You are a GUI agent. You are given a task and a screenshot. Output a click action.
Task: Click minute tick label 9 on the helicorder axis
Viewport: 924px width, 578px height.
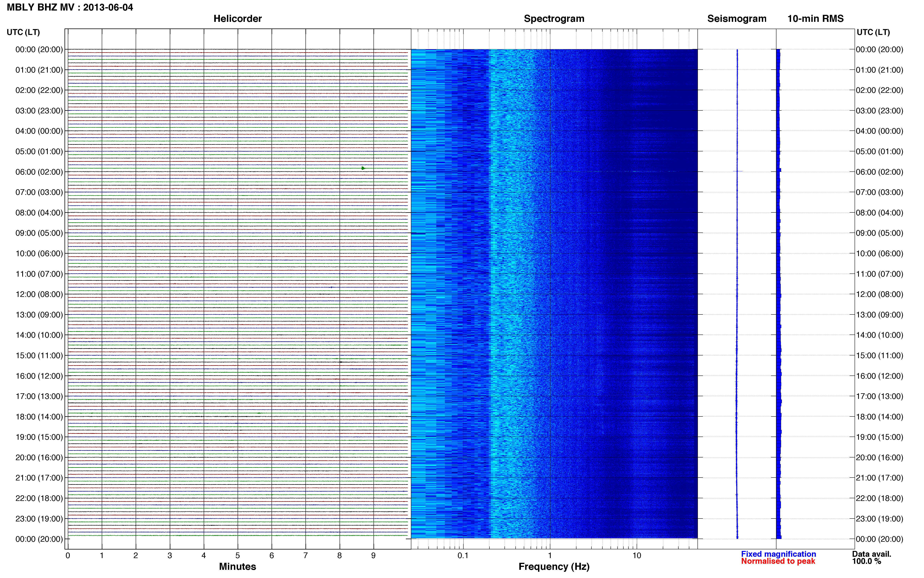pyautogui.click(x=373, y=555)
